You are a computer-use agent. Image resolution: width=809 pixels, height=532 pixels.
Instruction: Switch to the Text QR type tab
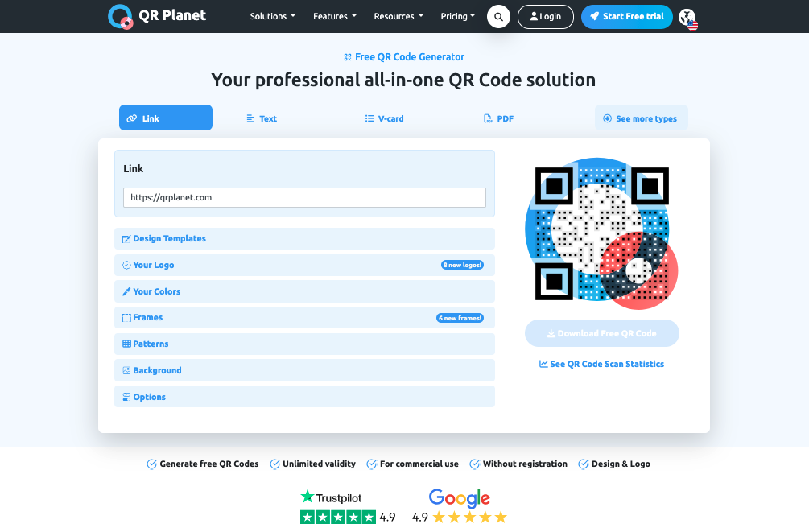(x=262, y=118)
